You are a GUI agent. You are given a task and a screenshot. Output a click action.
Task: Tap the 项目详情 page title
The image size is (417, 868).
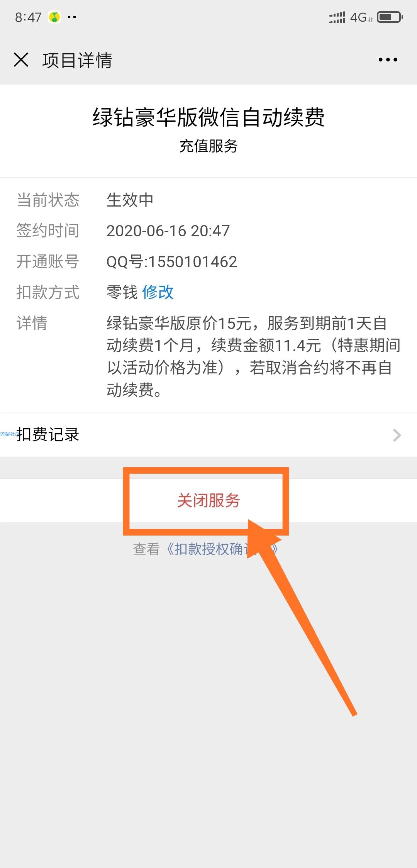77,60
